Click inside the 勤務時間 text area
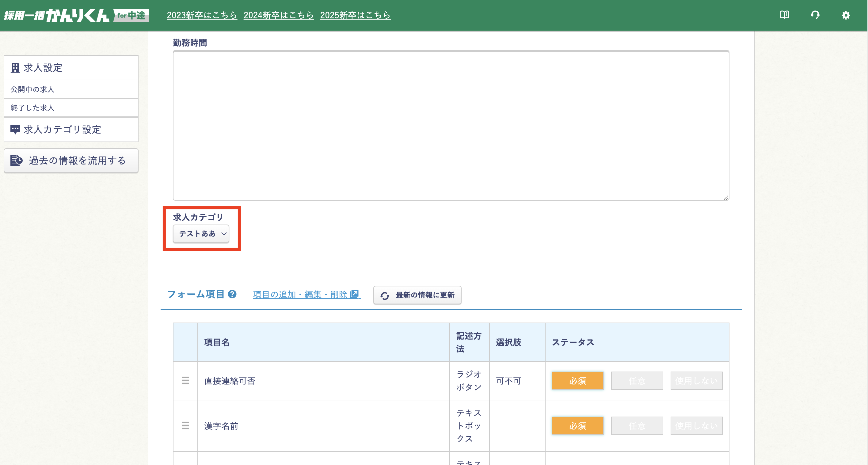The image size is (868, 465). (451, 125)
